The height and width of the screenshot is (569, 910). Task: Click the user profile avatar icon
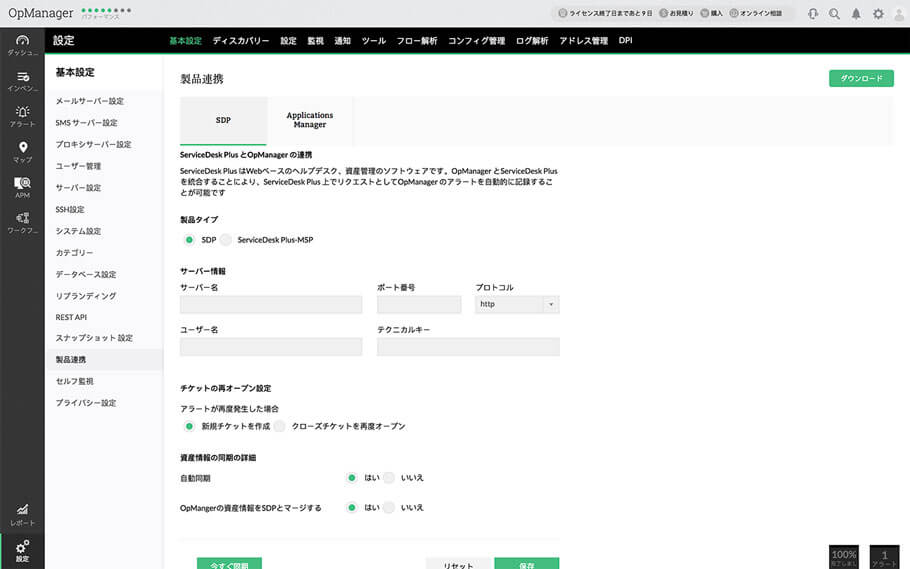(x=899, y=14)
